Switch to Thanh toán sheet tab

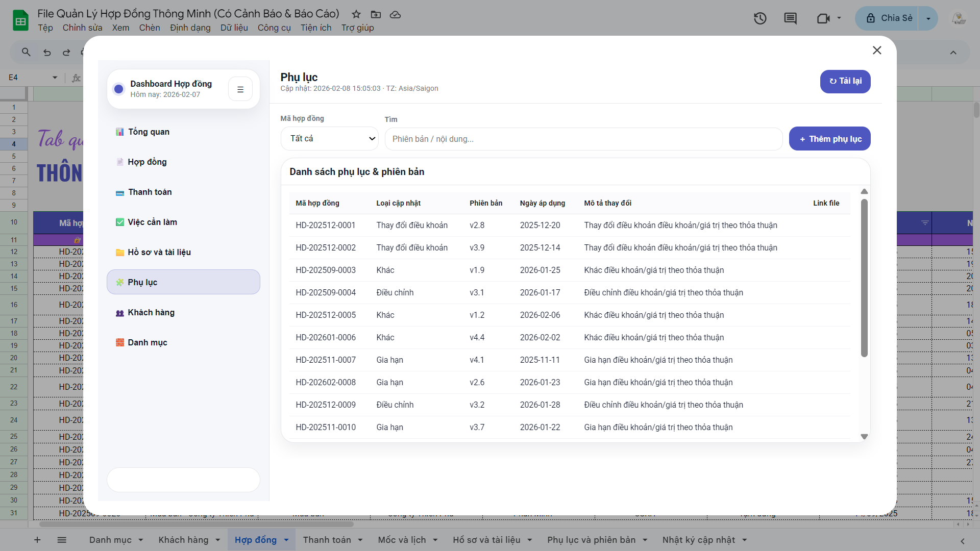click(x=327, y=540)
